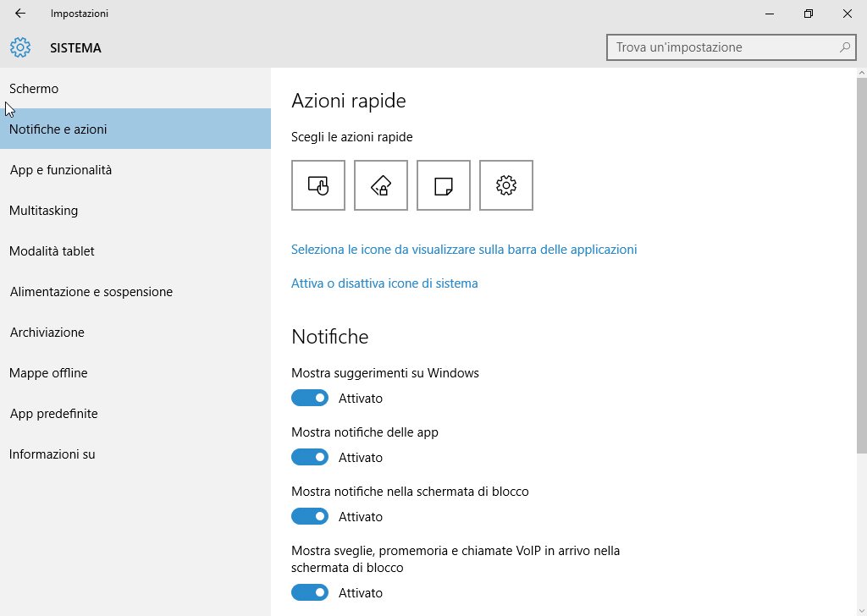Image resolution: width=867 pixels, height=616 pixels.
Task: Disable Mostra notifiche delle app switch
Action: tap(310, 457)
